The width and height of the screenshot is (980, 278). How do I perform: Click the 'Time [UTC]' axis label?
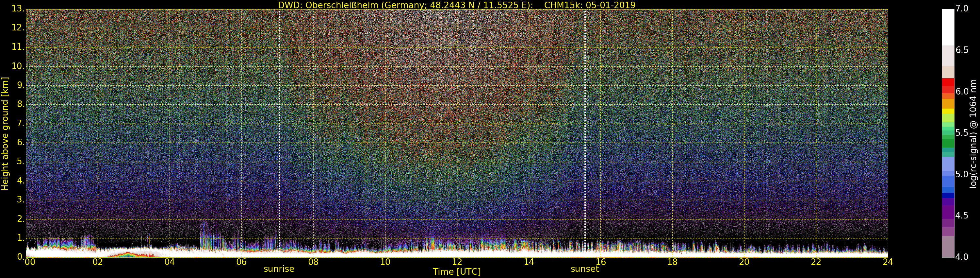457,271
